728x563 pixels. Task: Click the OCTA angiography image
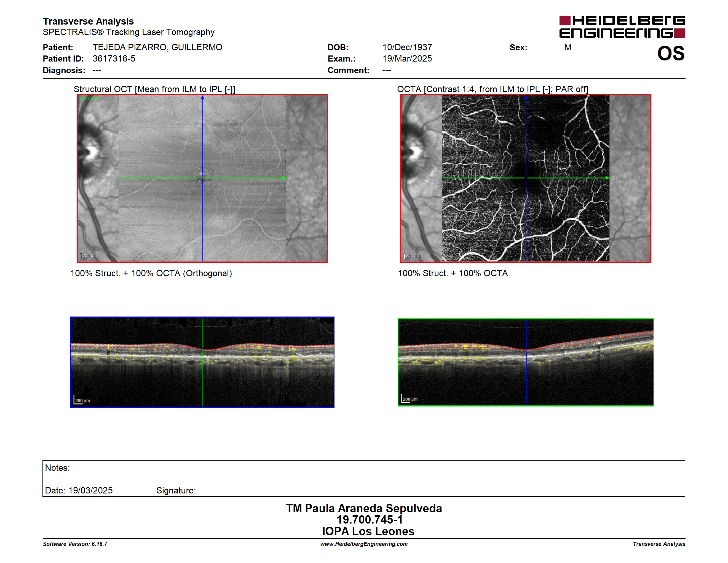(526, 178)
